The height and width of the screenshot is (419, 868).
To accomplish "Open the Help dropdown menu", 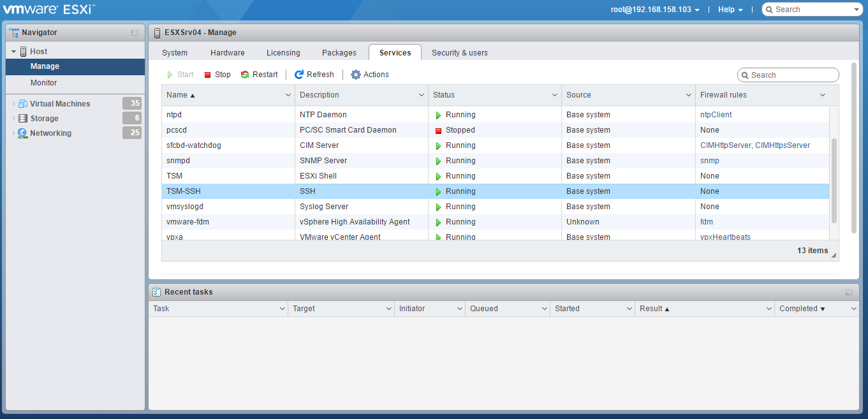I will (x=730, y=10).
